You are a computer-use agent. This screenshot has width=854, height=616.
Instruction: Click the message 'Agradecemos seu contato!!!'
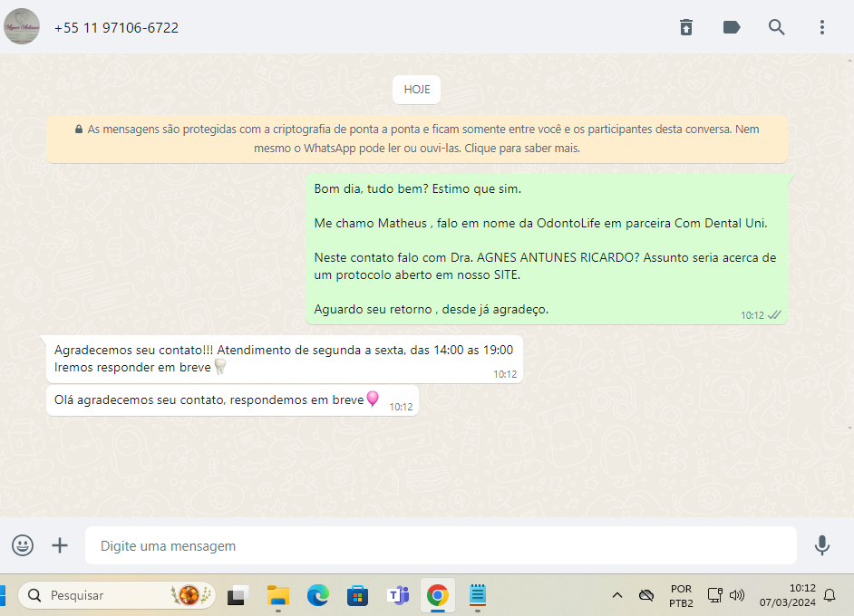pos(285,359)
